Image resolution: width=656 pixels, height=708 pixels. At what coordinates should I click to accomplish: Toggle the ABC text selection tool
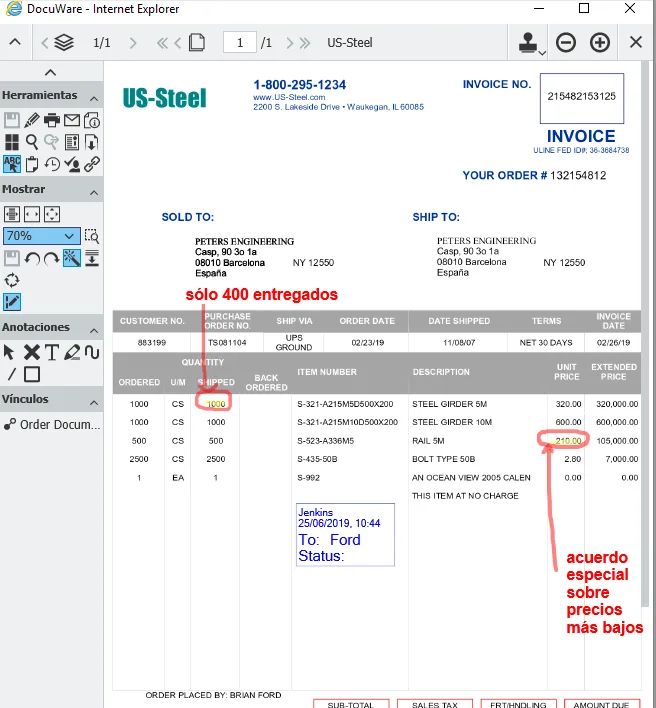(x=12, y=164)
